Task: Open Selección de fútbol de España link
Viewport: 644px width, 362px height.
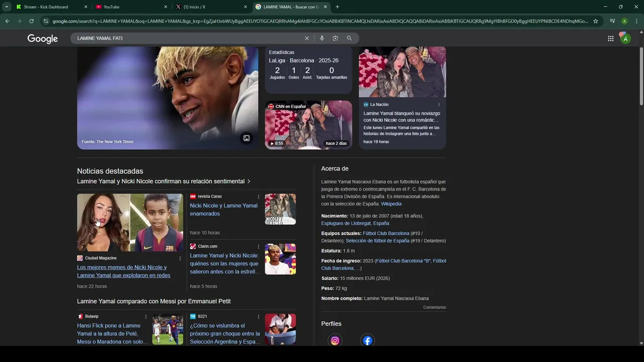Action: (x=377, y=241)
